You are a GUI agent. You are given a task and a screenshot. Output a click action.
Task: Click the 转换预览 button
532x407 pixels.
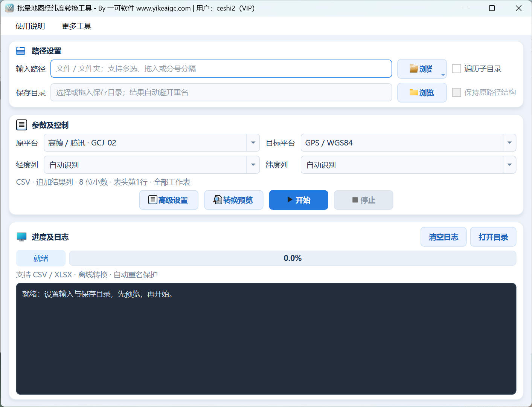point(233,200)
